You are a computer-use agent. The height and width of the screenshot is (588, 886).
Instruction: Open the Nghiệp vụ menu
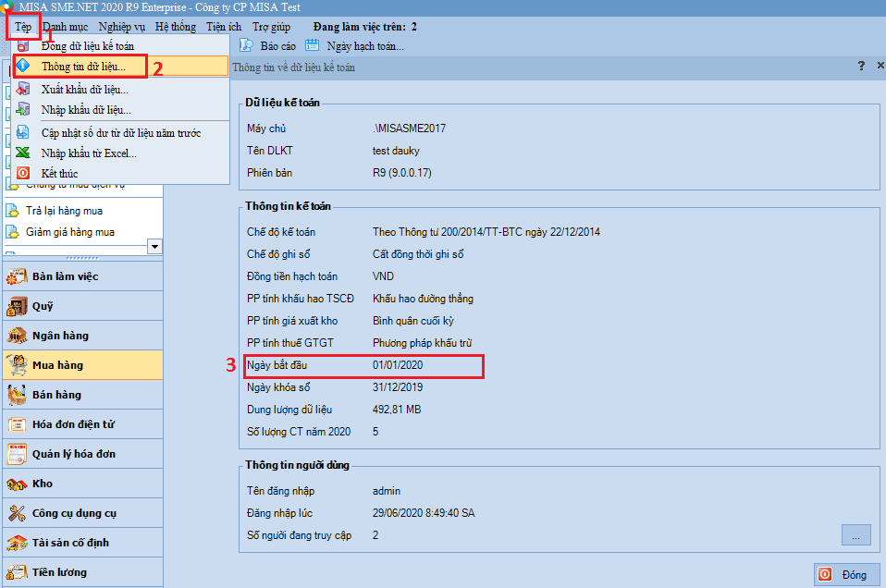pyautogui.click(x=121, y=27)
